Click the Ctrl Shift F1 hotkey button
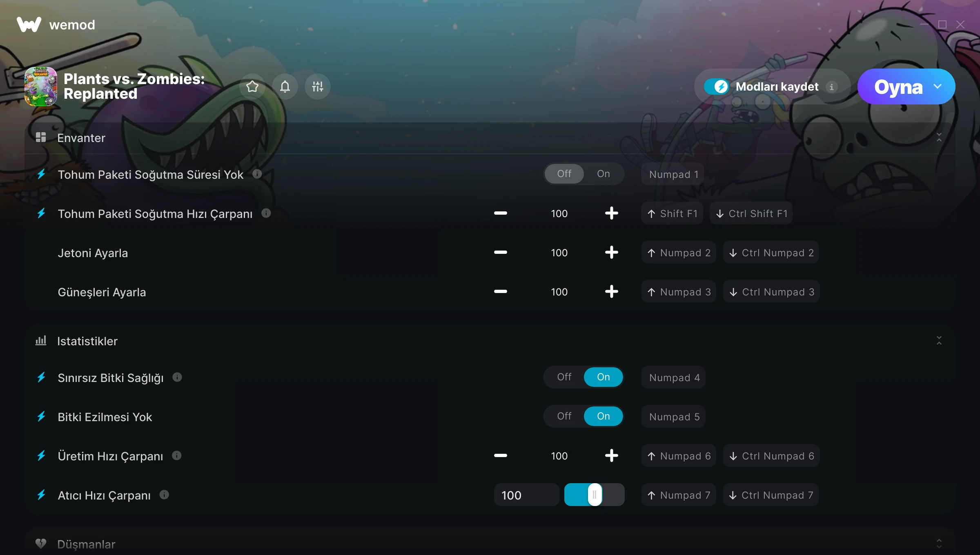Image resolution: width=980 pixels, height=555 pixels. point(752,213)
